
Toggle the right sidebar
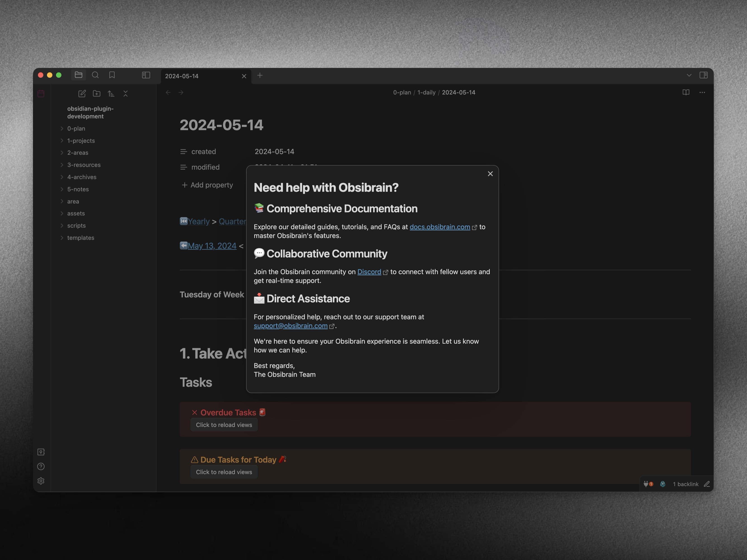click(x=703, y=75)
